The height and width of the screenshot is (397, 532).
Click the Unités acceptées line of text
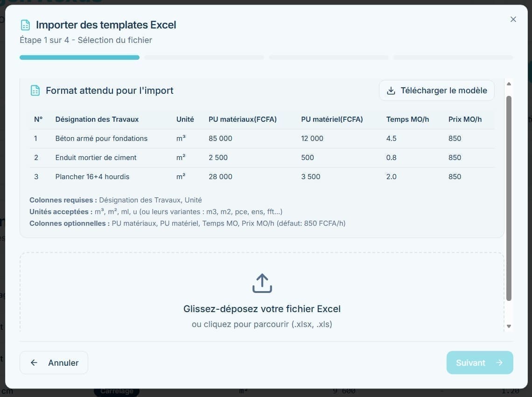pyautogui.click(x=156, y=212)
